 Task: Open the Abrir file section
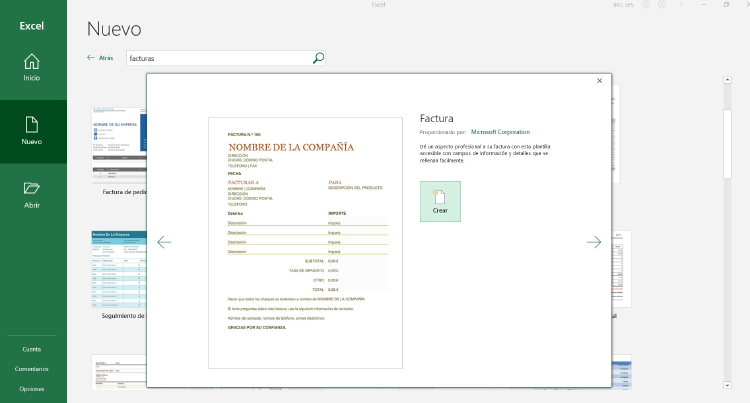click(32, 195)
